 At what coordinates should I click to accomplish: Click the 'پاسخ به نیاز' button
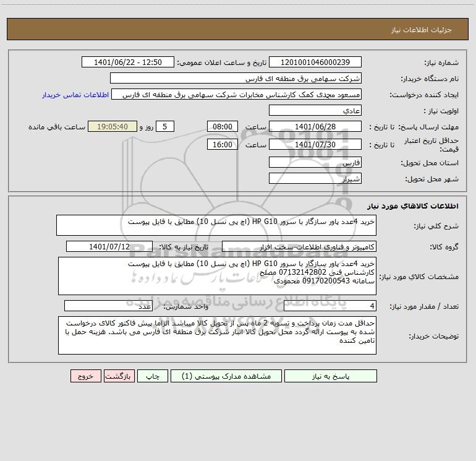[x=331, y=376]
